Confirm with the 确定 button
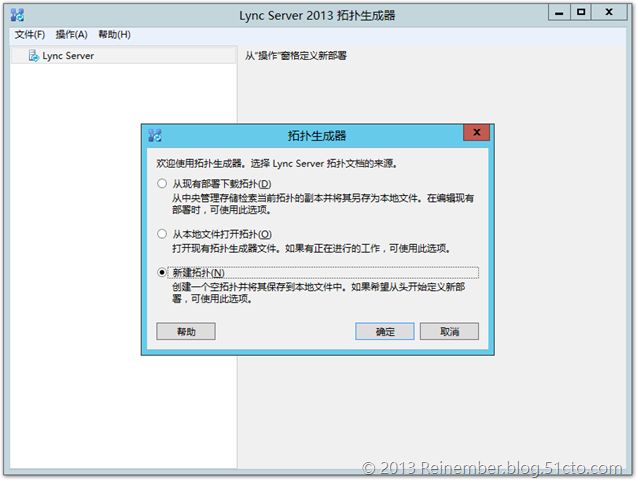Viewport: 637px width, 480px height. coord(385,331)
